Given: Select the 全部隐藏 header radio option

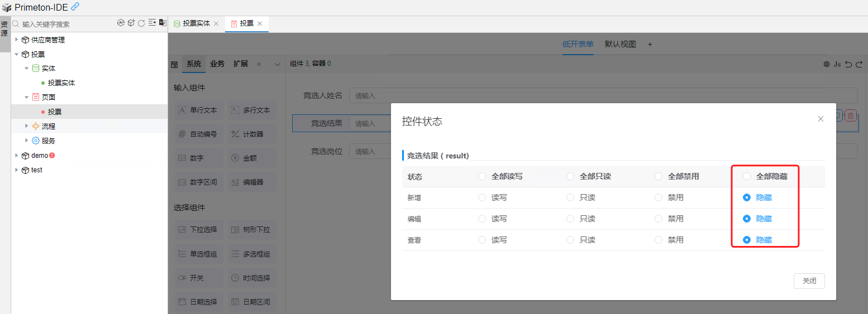Looking at the screenshot, I should pyautogui.click(x=747, y=176).
